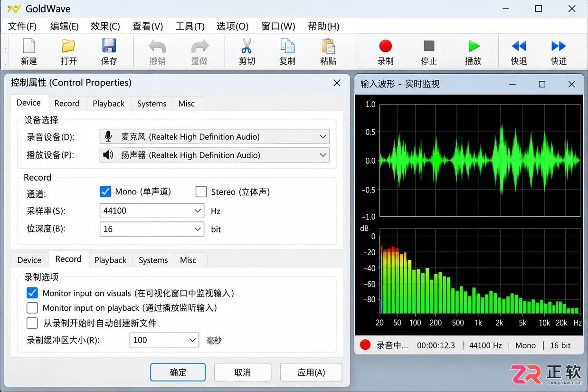Switch to upper Record tab

click(67, 104)
